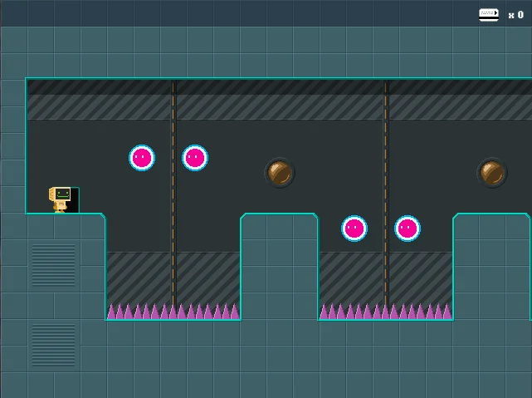Click the orange monitor-head robot character
Image resolution: width=532 pixels, height=398 pixels.
coord(60,199)
